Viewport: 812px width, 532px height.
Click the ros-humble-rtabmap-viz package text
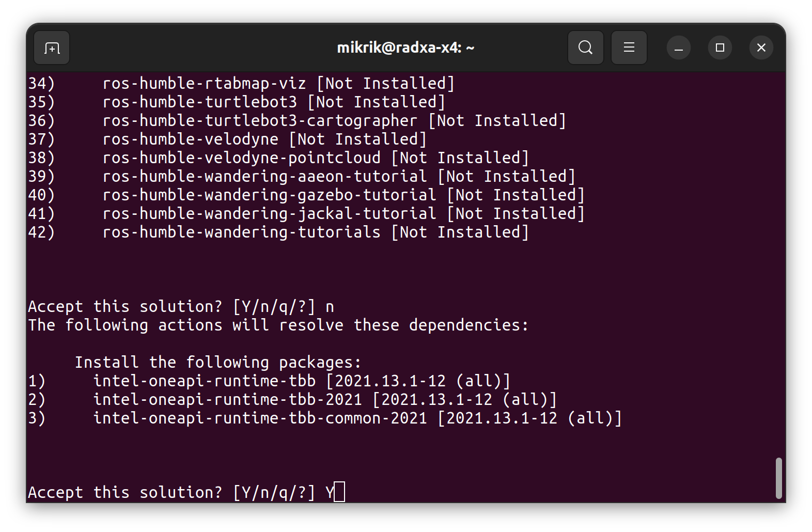[204, 84]
